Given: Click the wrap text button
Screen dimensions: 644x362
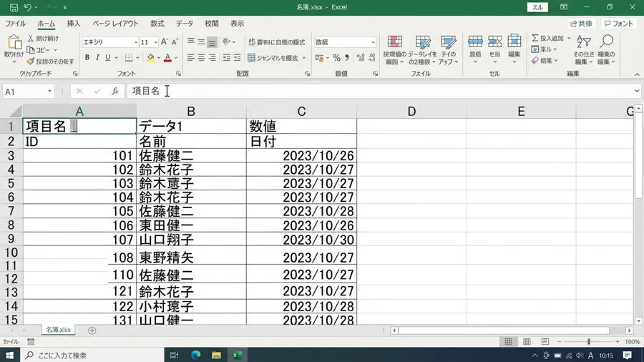Looking at the screenshot, I should click(x=276, y=42).
